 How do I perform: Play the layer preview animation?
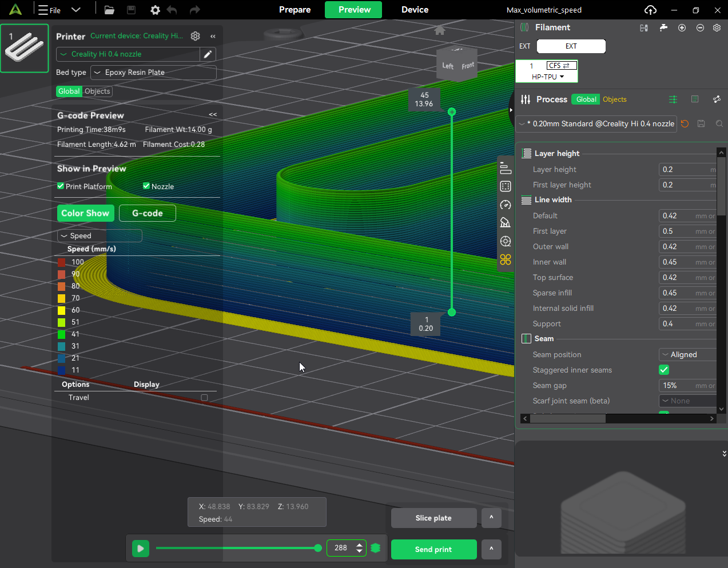140,549
